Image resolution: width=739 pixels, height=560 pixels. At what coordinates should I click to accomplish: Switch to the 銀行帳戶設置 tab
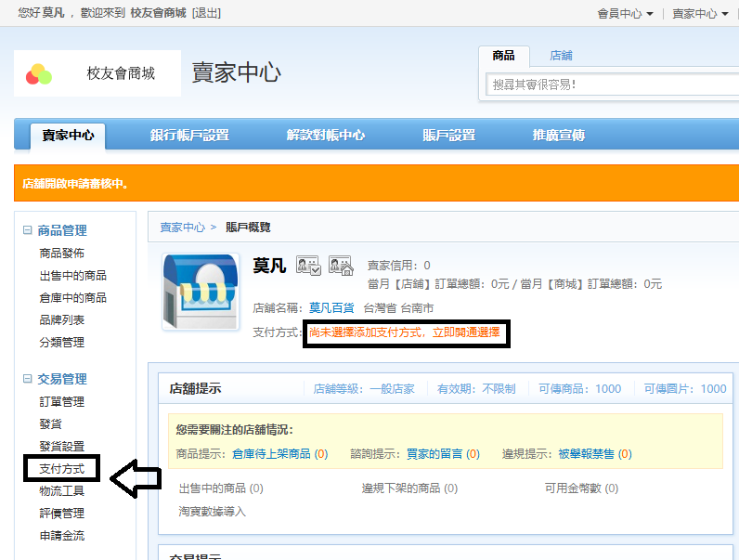click(x=189, y=136)
